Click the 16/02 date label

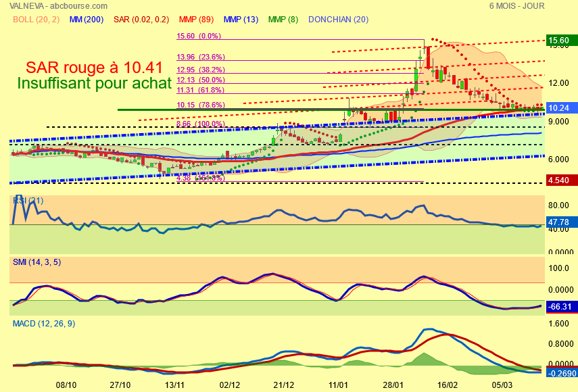(447, 385)
